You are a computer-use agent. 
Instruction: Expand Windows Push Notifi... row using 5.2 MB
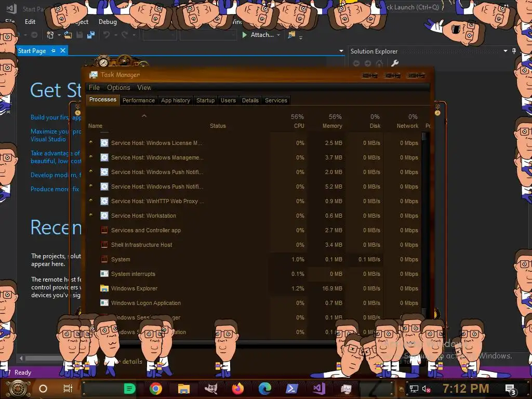(x=90, y=185)
